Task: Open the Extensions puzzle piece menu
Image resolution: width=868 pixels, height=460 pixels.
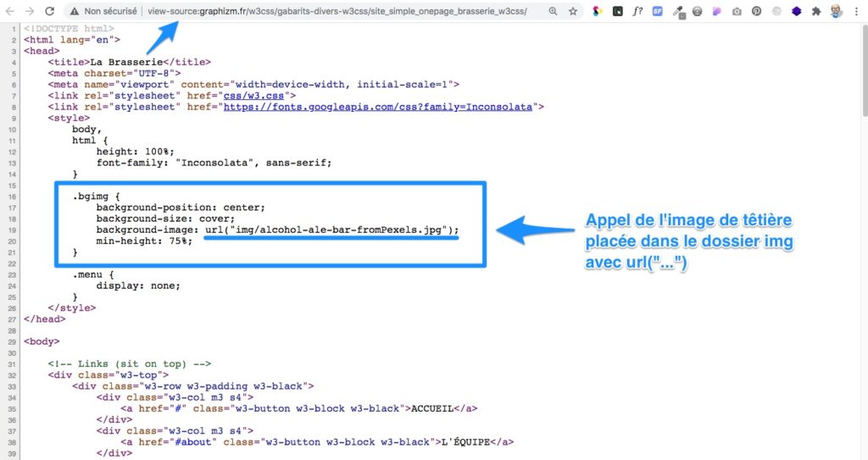Action: point(816,11)
